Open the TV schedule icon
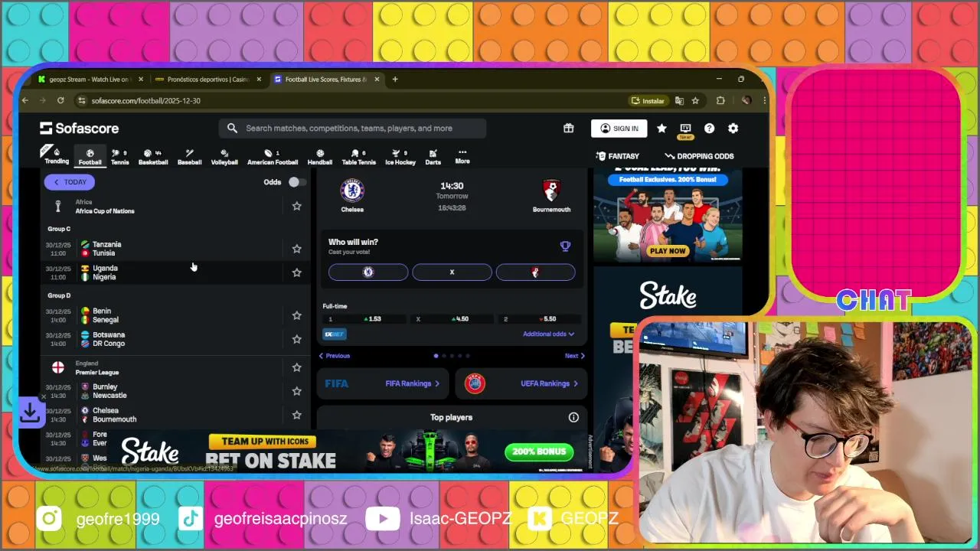 [x=685, y=129]
